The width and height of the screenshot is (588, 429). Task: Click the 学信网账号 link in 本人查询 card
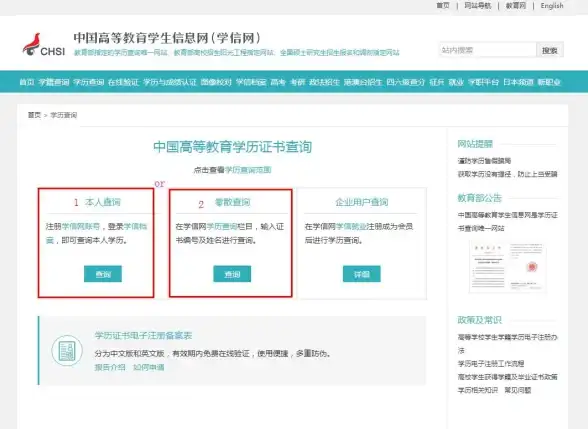[81, 226]
